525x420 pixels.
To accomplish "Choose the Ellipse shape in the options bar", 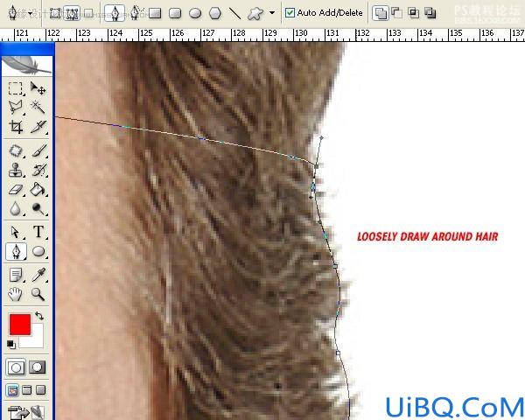I will pos(195,13).
